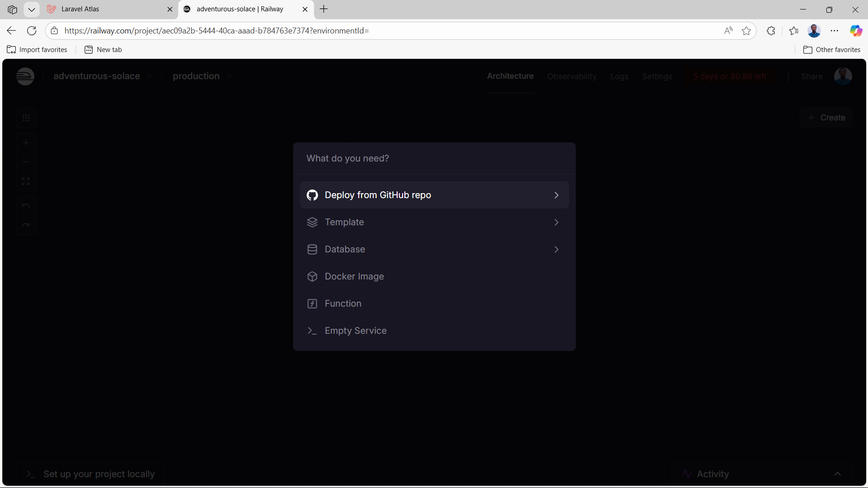The width and height of the screenshot is (868, 488).
Task: Open browser Settings and more menu
Action: point(835,31)
